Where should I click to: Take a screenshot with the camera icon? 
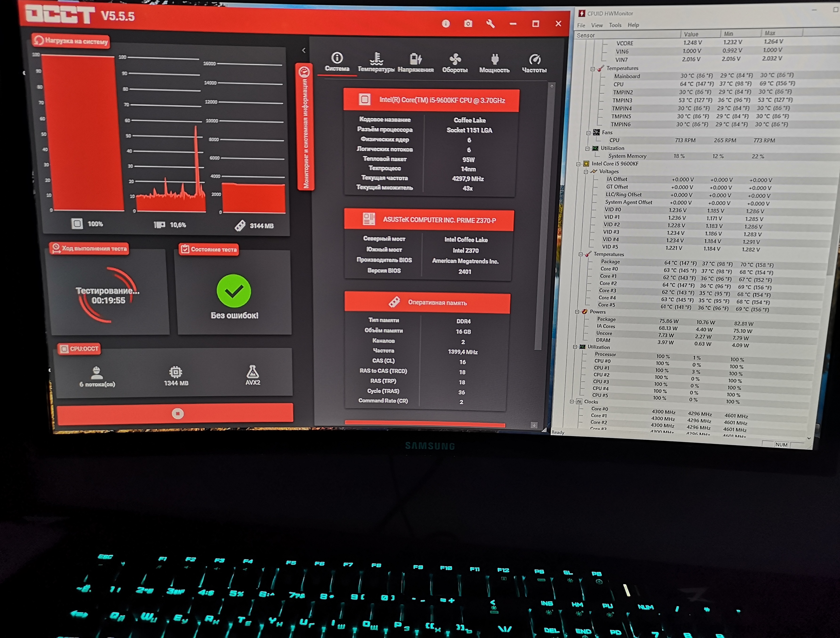click(x=468, y=24)
